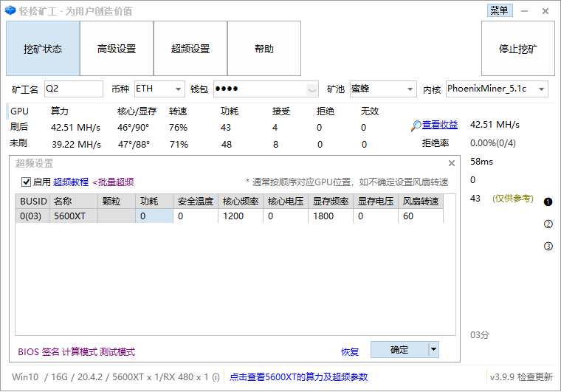Click the info (i) icon in status bar
The height and width of the screenshot is (392, 561).
click(216, 377)
